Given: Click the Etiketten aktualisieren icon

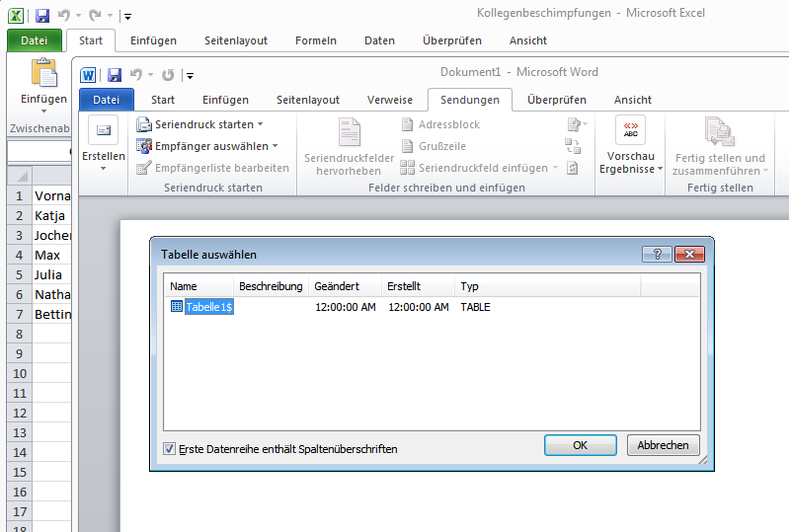Looking at the screenshot, I should click(x=573, y=168).
